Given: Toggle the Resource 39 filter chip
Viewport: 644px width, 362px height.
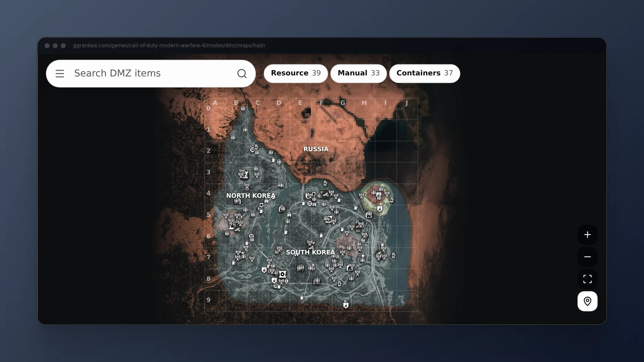Looking at the screenshot, I should (296, 73).
